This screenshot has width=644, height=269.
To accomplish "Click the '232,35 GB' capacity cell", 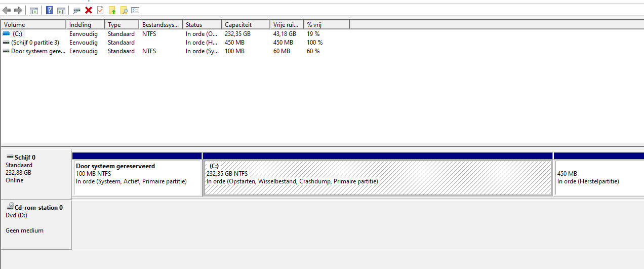I will (238, 34).
